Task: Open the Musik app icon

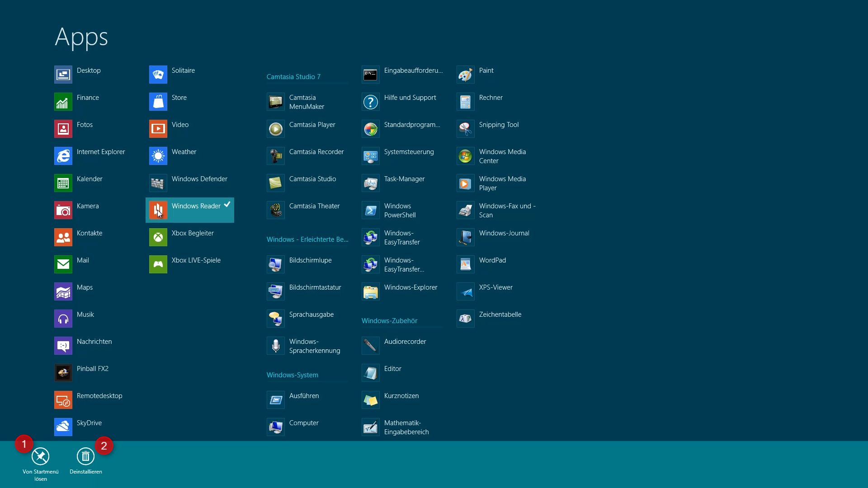Action: click(63, 319)
